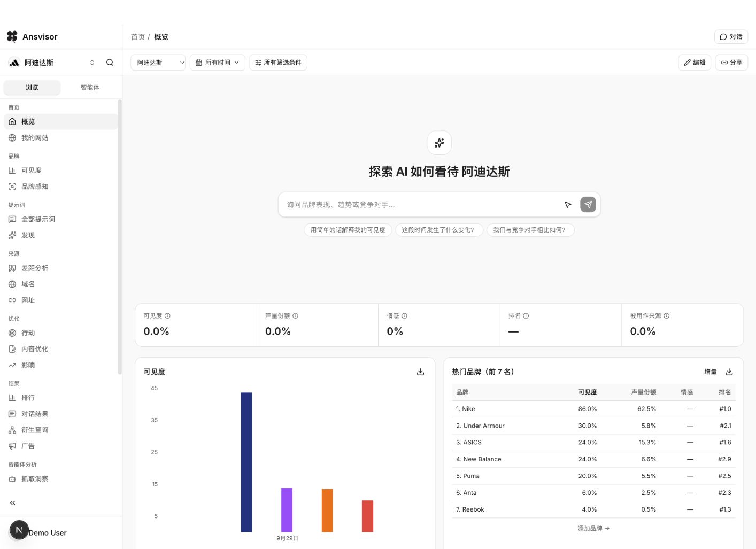Open the 所有时间 date range dropdown
Screen dimensions: 756x549
218,63
